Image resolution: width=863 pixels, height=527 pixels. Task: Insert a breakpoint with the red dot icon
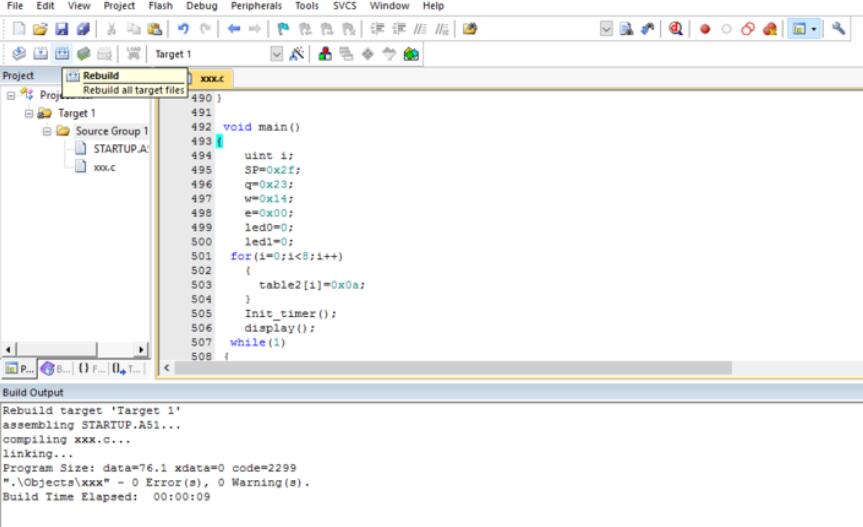click(705, 29)
